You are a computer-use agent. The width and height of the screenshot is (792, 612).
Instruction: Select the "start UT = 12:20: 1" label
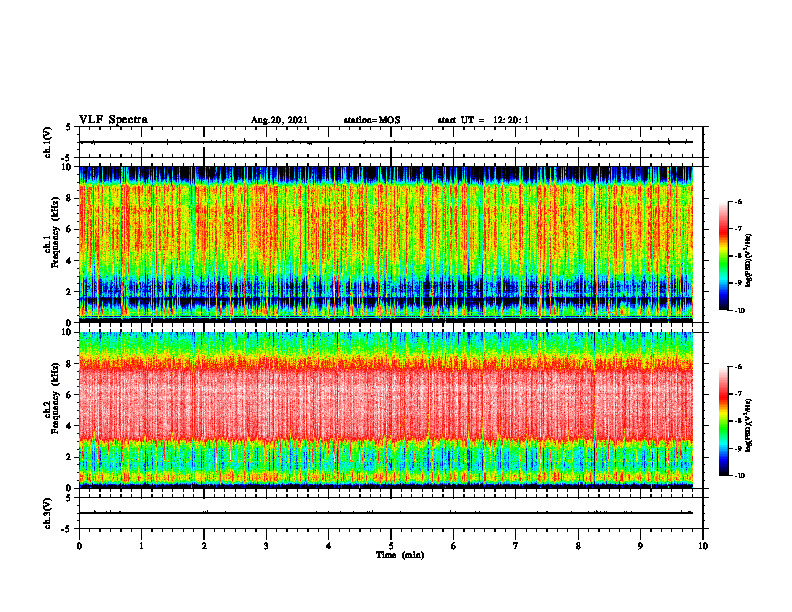[x=483, y=120]
